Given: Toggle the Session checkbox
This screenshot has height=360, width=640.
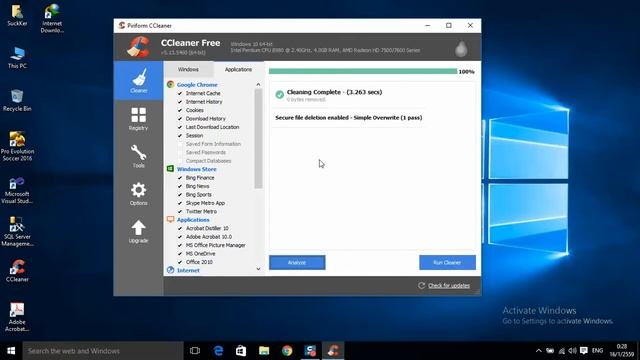Looking at the screenshot, I should (180, 136).
